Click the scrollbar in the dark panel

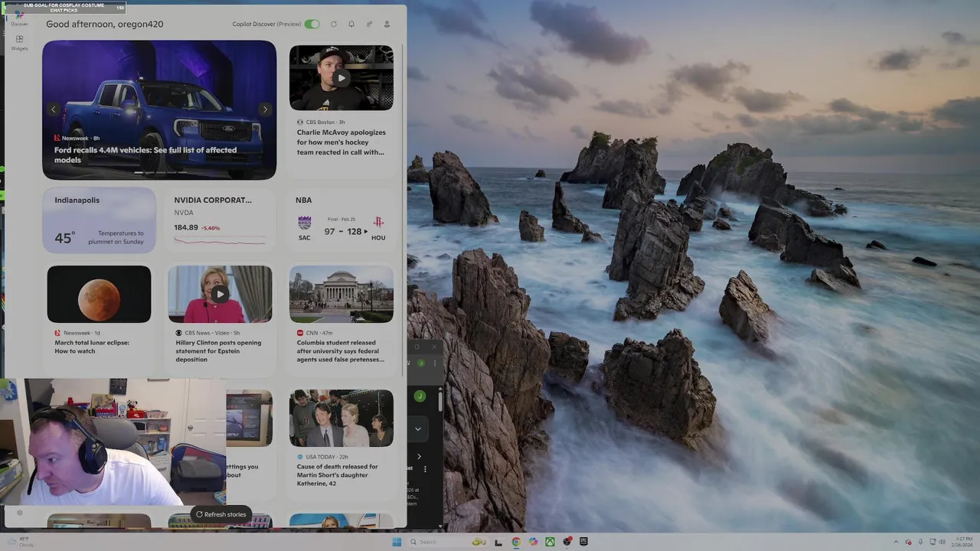coord(440,400)
